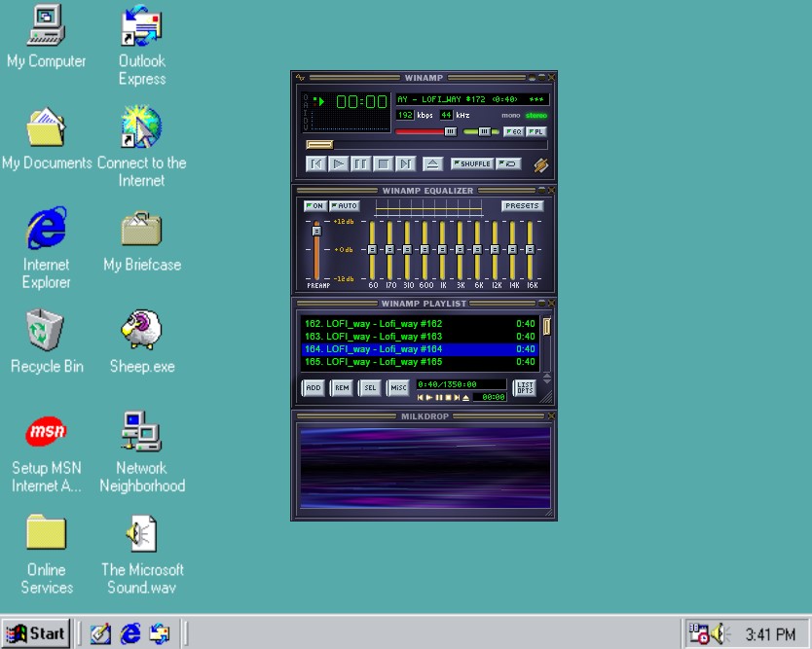Click the playlist mini Previous button

(x=421, y=397)
